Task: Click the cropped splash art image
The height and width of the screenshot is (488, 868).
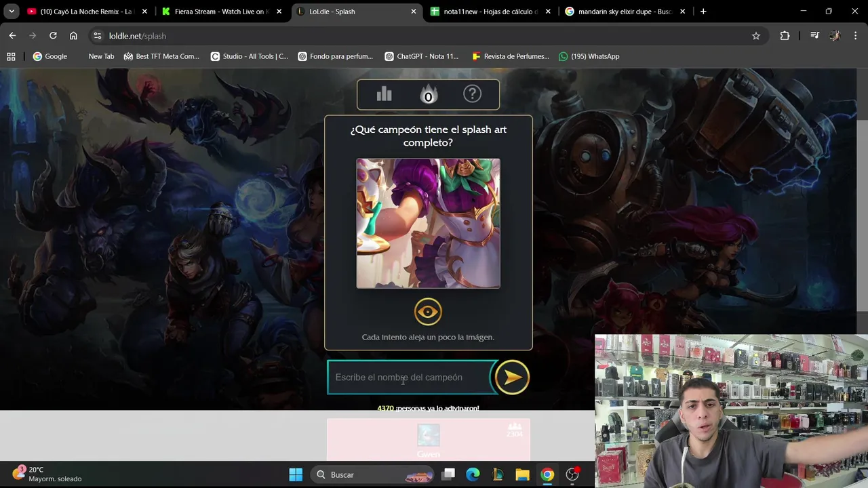Action: (x=429, y=224)
